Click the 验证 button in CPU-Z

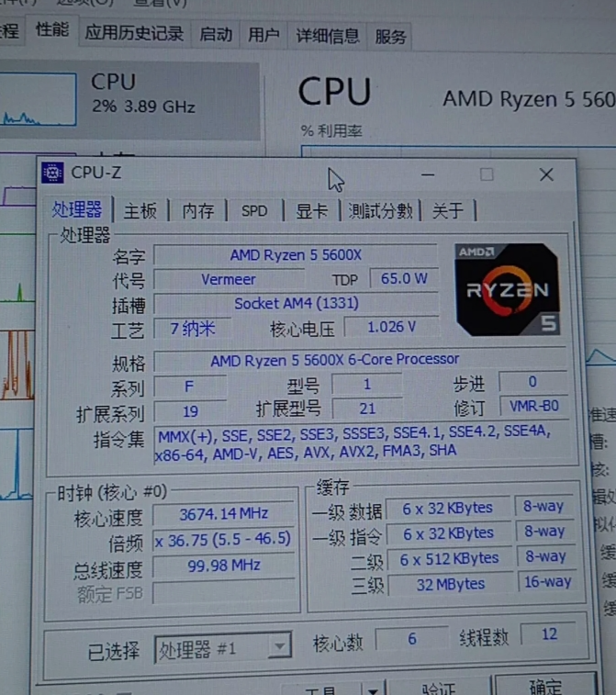(x=439, y=687)
